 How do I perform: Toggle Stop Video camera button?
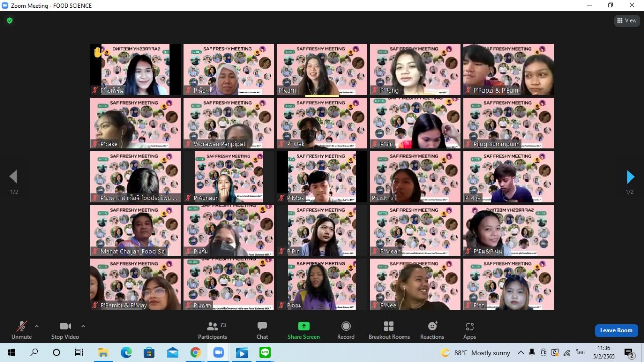click(65, 331)
